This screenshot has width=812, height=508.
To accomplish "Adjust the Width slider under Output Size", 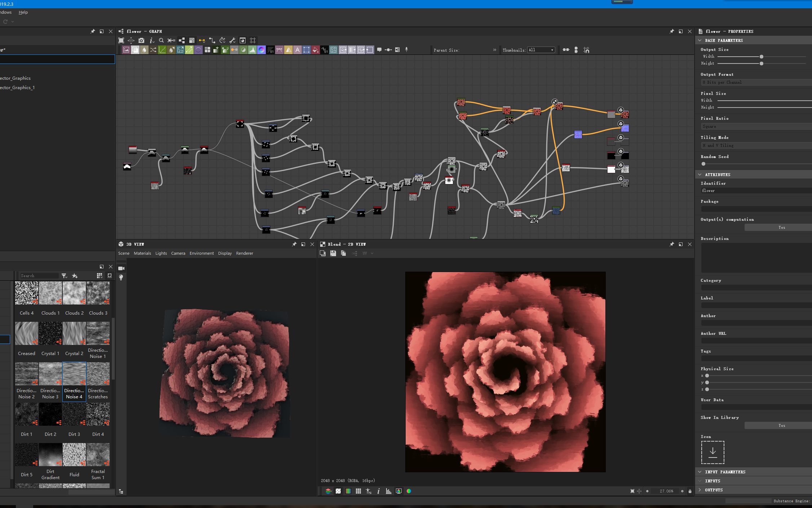I will coord(761,56).
